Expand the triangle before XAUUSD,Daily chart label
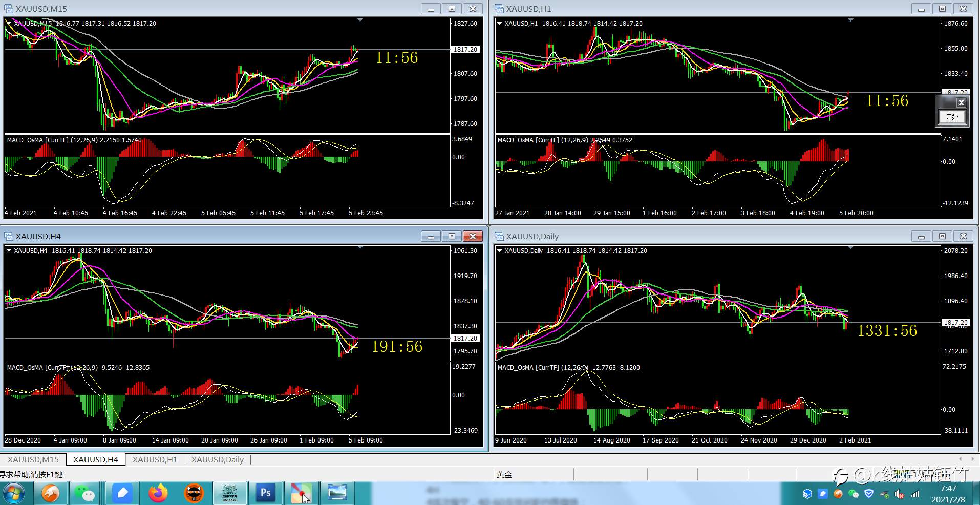The height and width of the screenshot is (505, 980). coord(499,250)
